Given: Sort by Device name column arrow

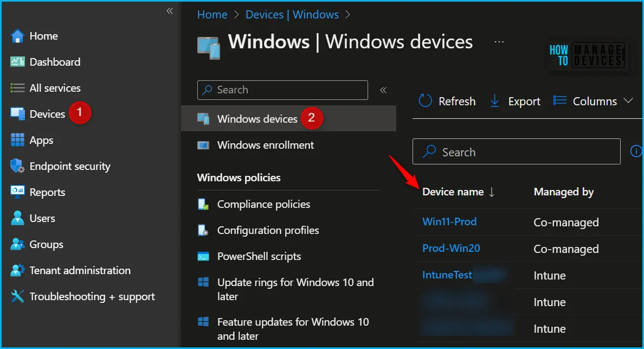Looking at the screenshot, I should tap(492, 192).
